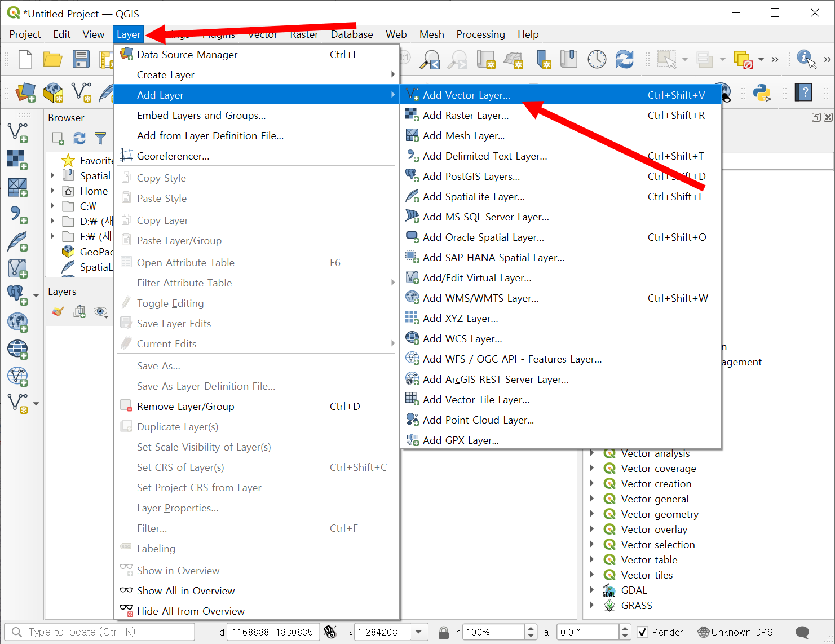Open the Project menu
This screenshot has height=644, width=835.
[x=25, y=34]
